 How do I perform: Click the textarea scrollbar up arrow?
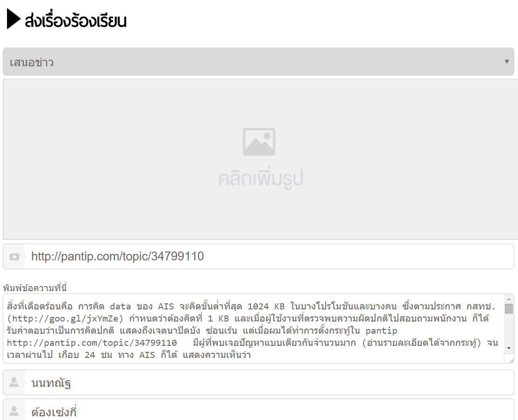509,299
